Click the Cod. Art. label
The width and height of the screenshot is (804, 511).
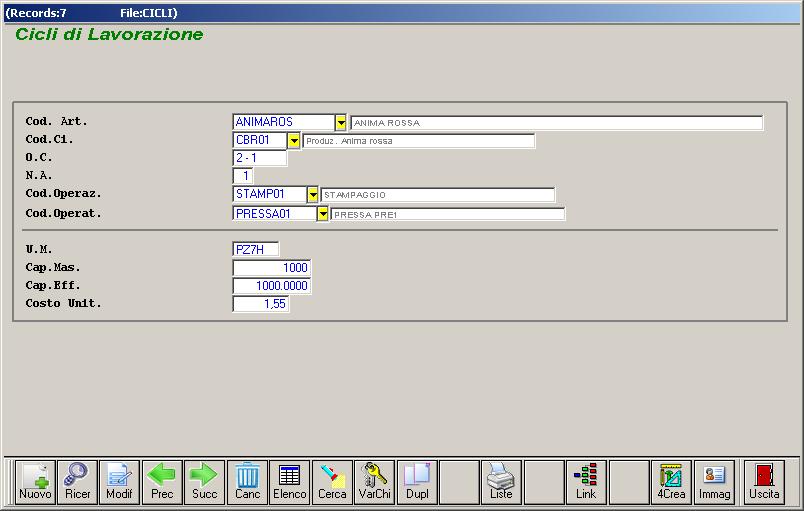(x=56, y=121)
